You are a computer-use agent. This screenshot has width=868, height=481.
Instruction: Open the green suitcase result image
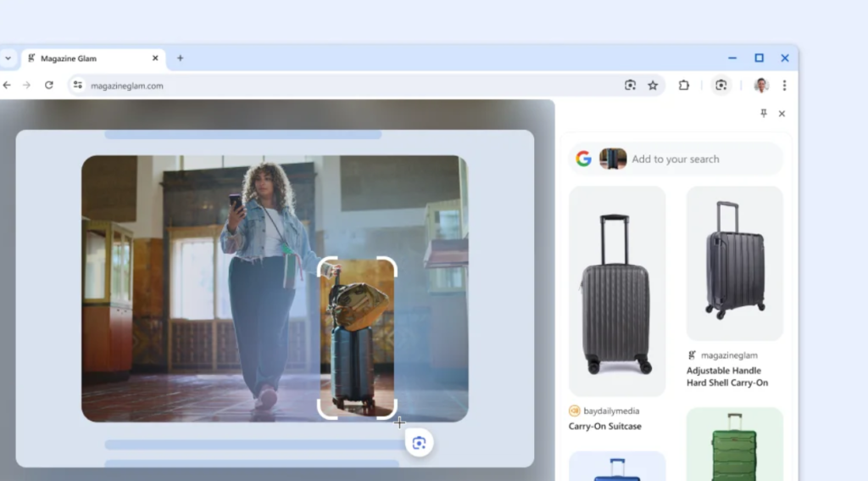click(x=735, y=445)
